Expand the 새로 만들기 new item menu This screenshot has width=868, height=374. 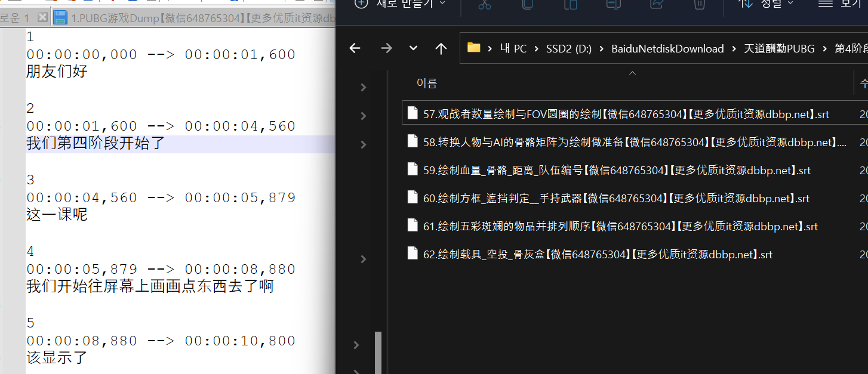[x=400, y=4]
